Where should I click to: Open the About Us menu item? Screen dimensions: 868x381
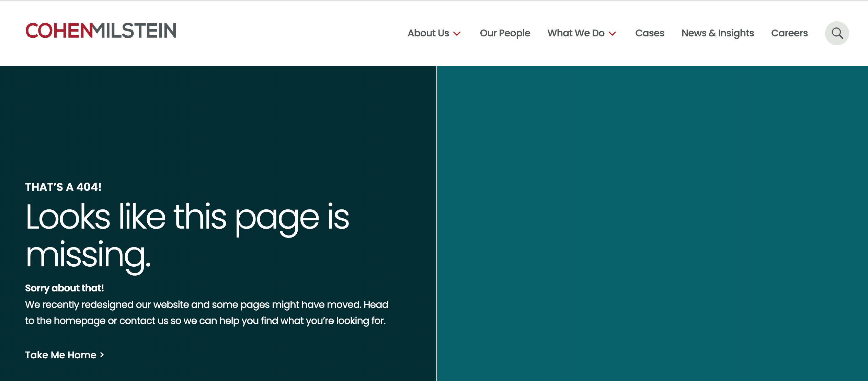pyautogui.click(x=428, y=33)
